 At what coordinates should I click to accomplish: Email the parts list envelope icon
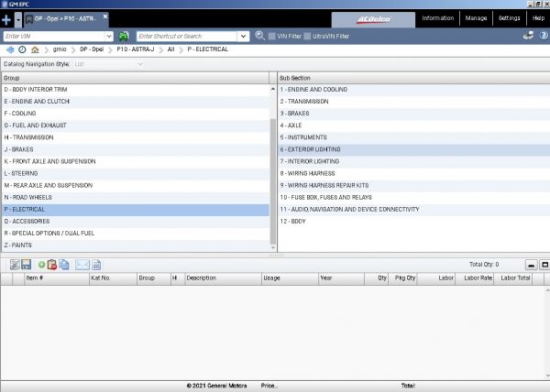point(82,265)
